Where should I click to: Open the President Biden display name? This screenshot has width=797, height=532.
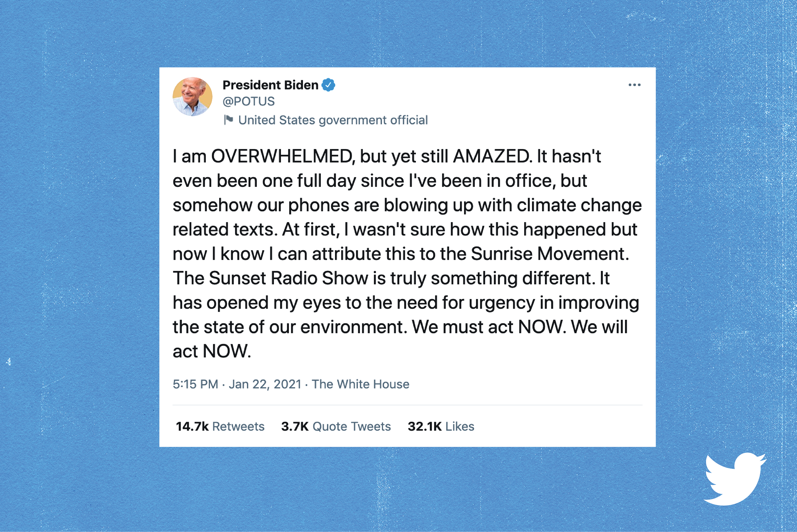tap(270, 85)
